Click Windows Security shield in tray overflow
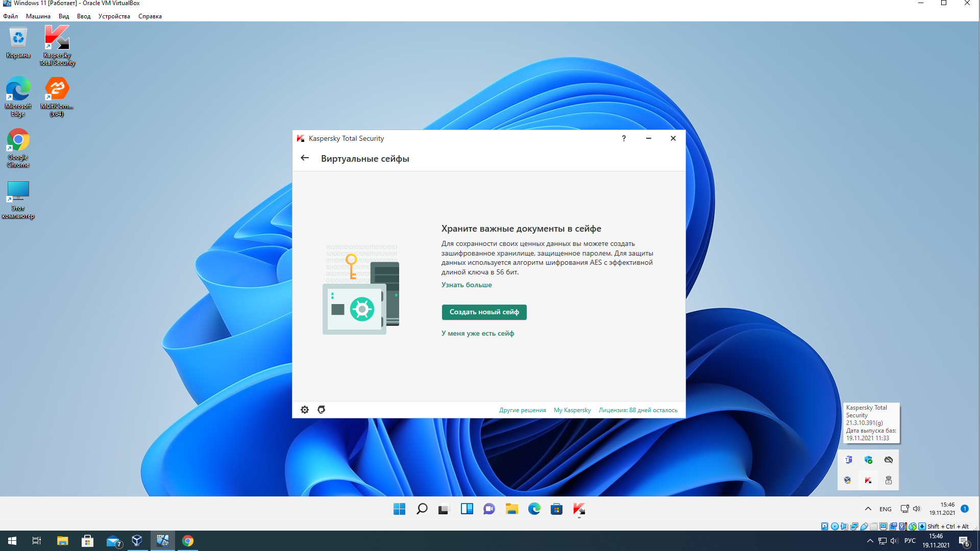Viewport: 980px width, 551px height. pos(868,460)
